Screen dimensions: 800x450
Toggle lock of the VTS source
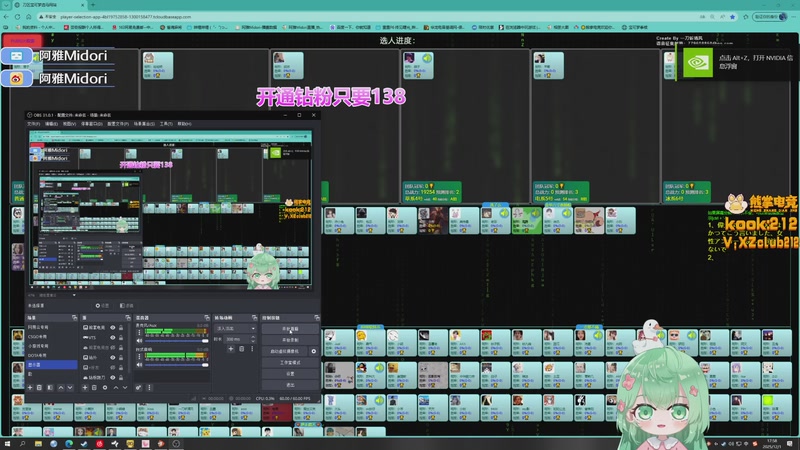tap(121, 337)
